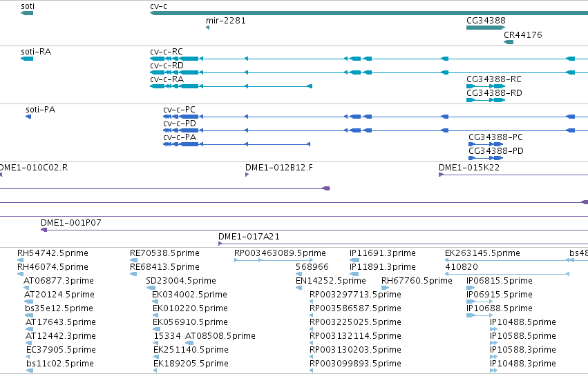588x374 pixels.
Task: Click the EK056910.5prime EST label
Action: (x=190, y=323)
